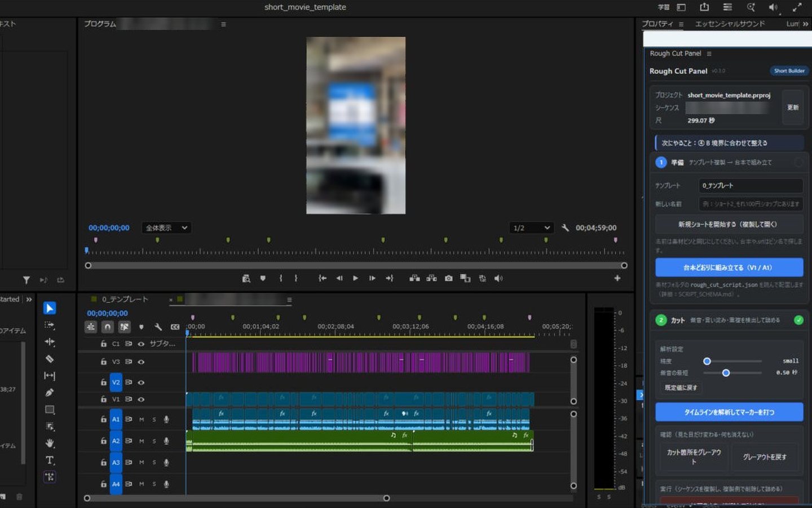Viewport: 812px width, 508px height.
Task: Open timeline display settings wrench
Action: pyautogui.click(x=158, y=327)
